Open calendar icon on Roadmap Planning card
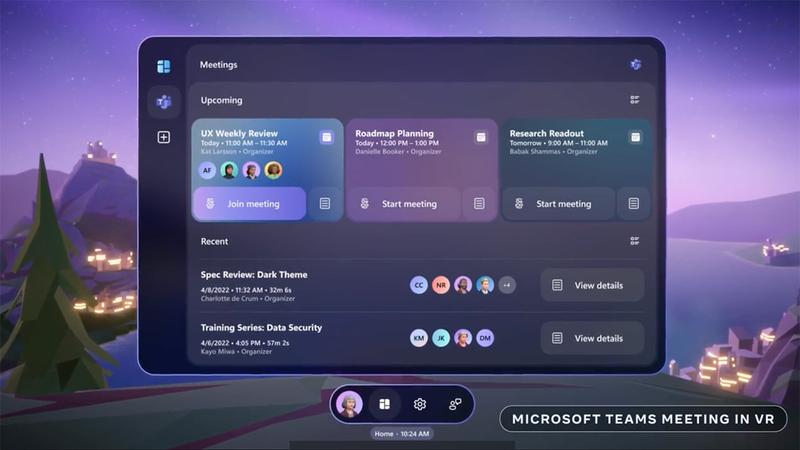This screenshot has height=450, width=800. tap(481, 137)
